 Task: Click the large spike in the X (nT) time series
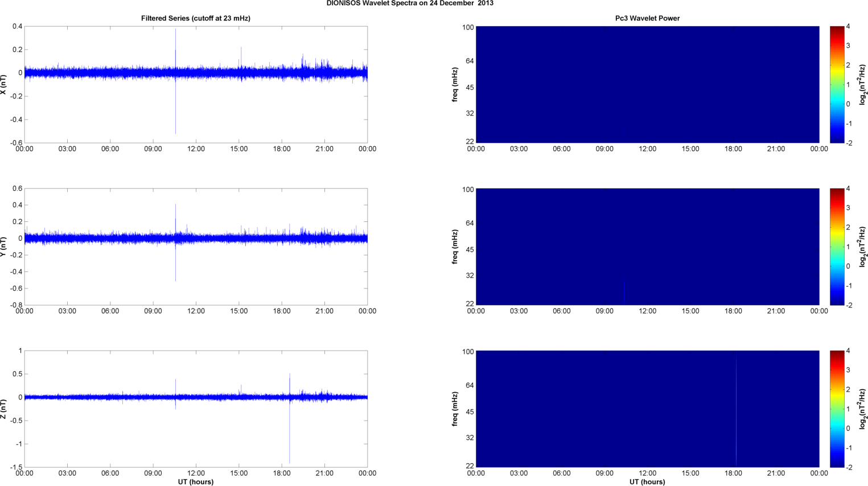click(x=175, y=81)
